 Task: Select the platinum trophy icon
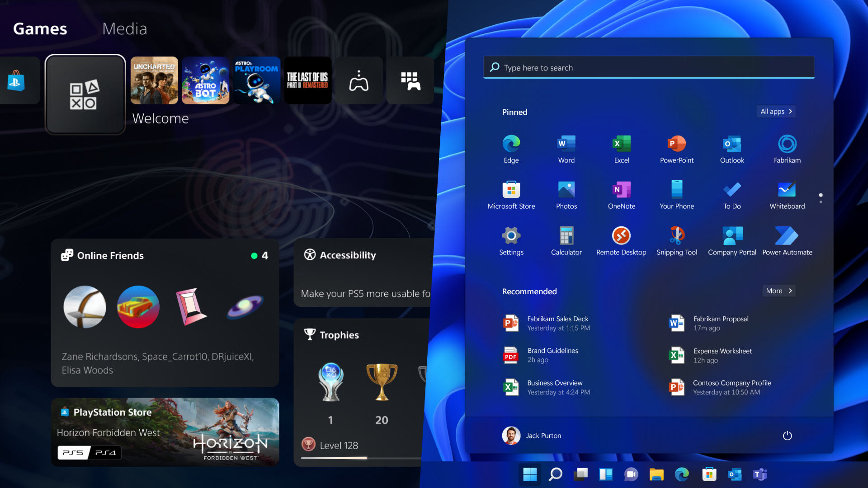(330, 382)
